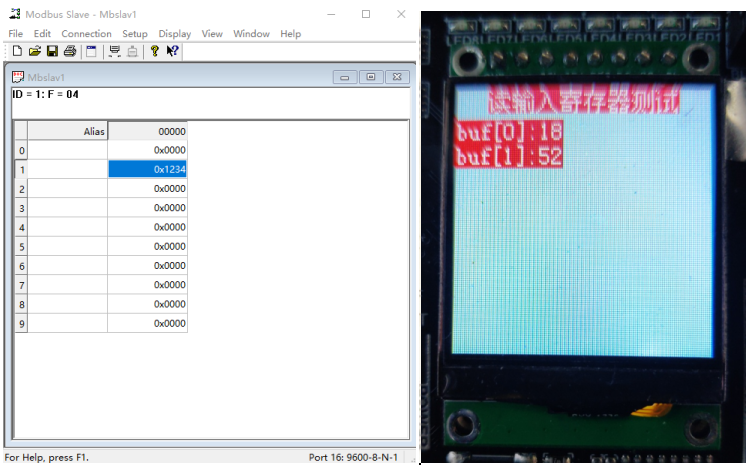Image resolution: width=751 pixels, height=467 pixels.
Task: Select the 0x1234 cell in row 1
Action: tap(148, 169)
